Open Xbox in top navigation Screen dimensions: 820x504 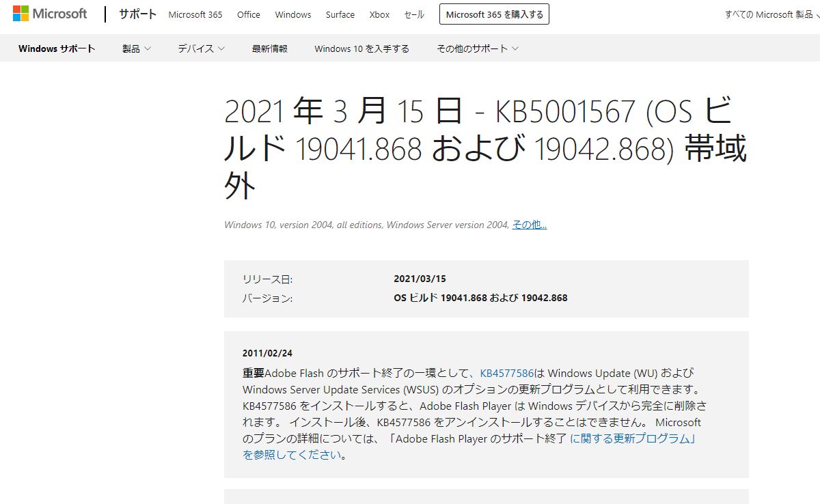pyautogui.click(x=379, y=14)
